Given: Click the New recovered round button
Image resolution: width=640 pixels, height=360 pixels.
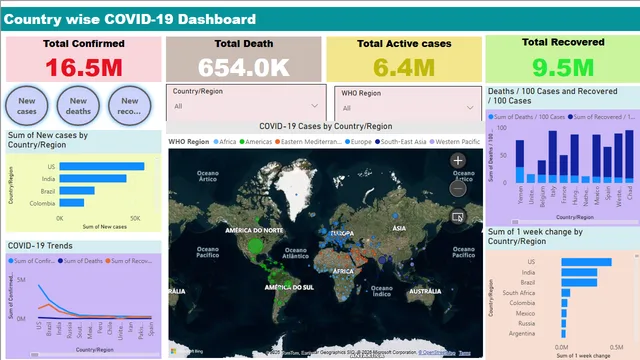Looking at the screenshot, I should 129,106.
